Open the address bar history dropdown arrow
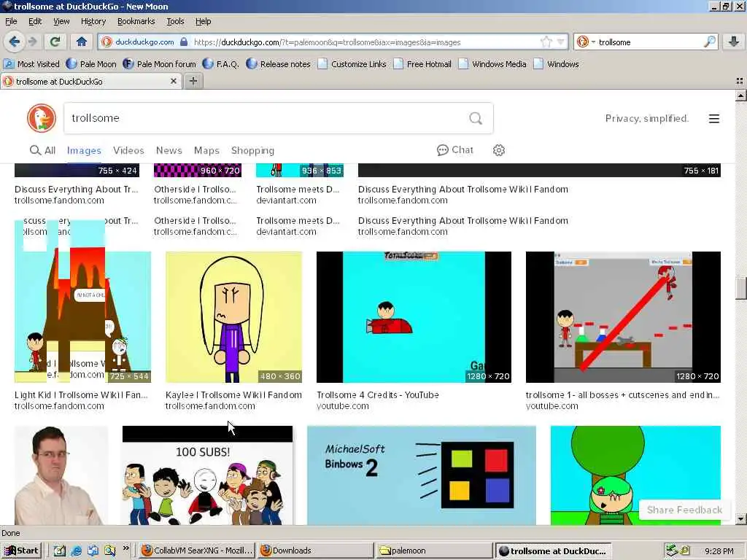 tap(561, 42)
